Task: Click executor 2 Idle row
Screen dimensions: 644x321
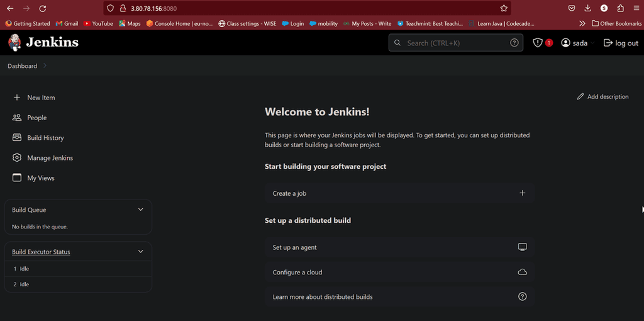Action: [78, 284]
